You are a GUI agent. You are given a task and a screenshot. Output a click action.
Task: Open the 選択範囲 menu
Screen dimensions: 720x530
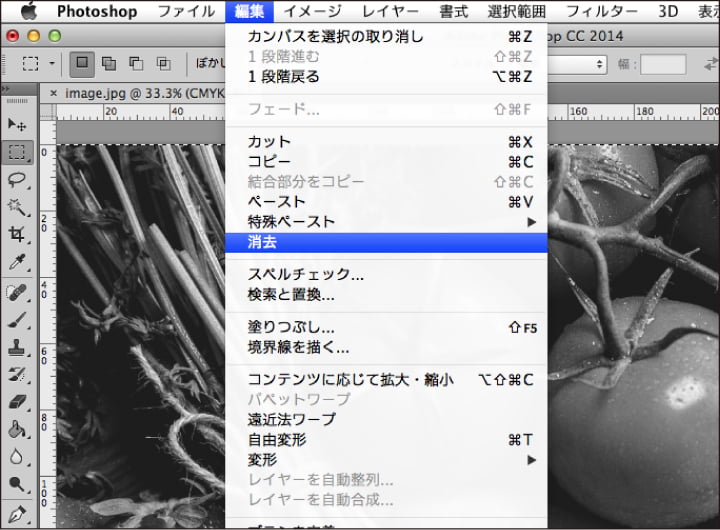pos(517,11)
